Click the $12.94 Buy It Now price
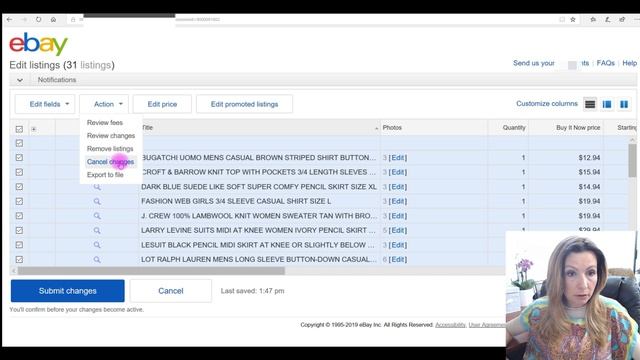Viewport: 640px width, 360px height. point(589,158)
